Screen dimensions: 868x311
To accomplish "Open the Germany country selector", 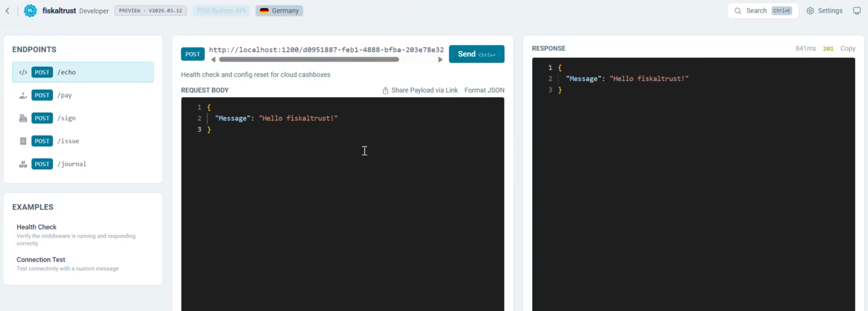I will pyautogui.click(x=279, y=11).
